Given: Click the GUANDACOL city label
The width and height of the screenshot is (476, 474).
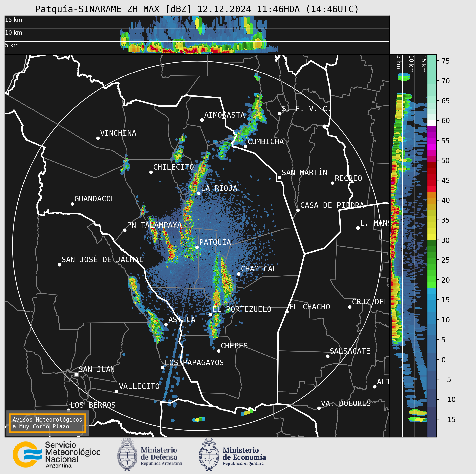Looking at the screenshot, I should click(x=95, y=199).
